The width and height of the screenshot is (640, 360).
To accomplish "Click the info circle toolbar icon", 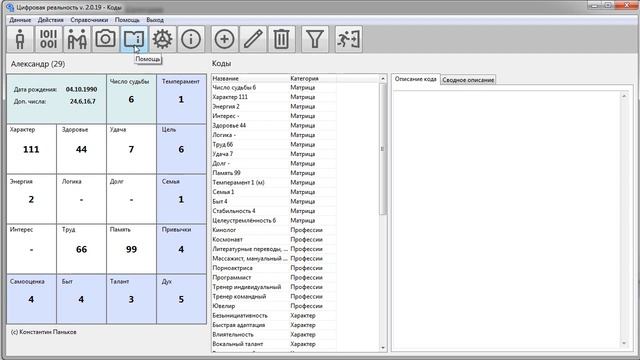I will coord(191,39).
